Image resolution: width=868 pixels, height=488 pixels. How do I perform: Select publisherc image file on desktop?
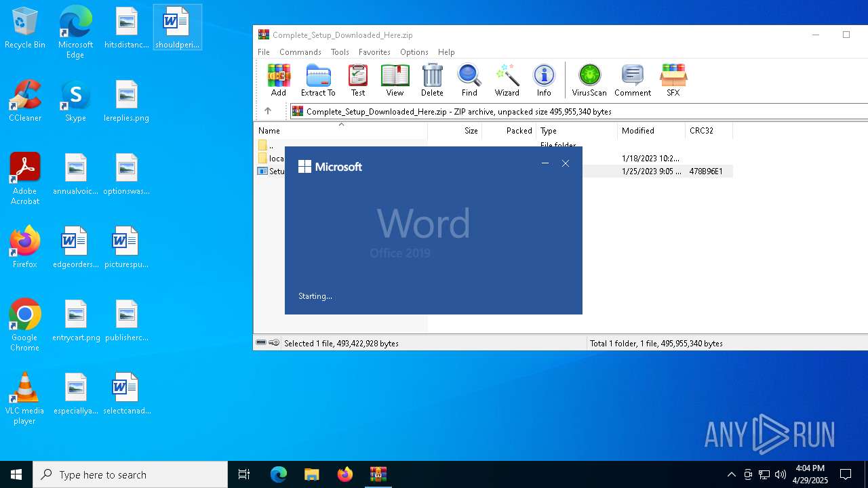pos(126,321)
